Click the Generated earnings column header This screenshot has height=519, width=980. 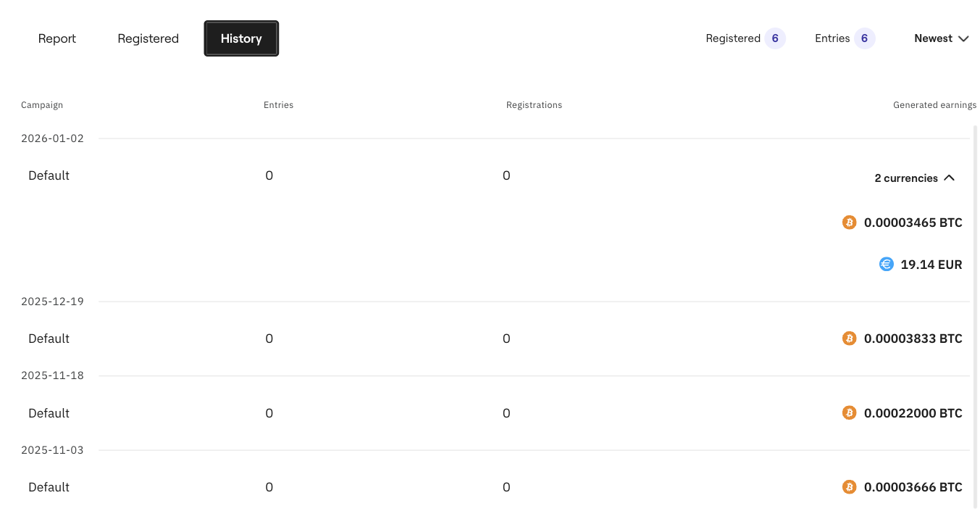934,105
